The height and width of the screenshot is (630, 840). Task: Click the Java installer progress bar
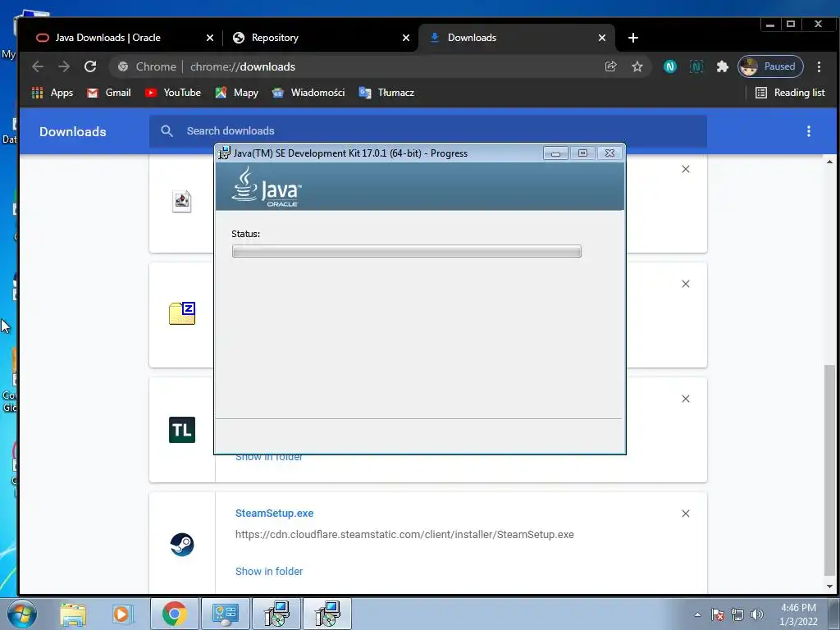click(407, 251)
